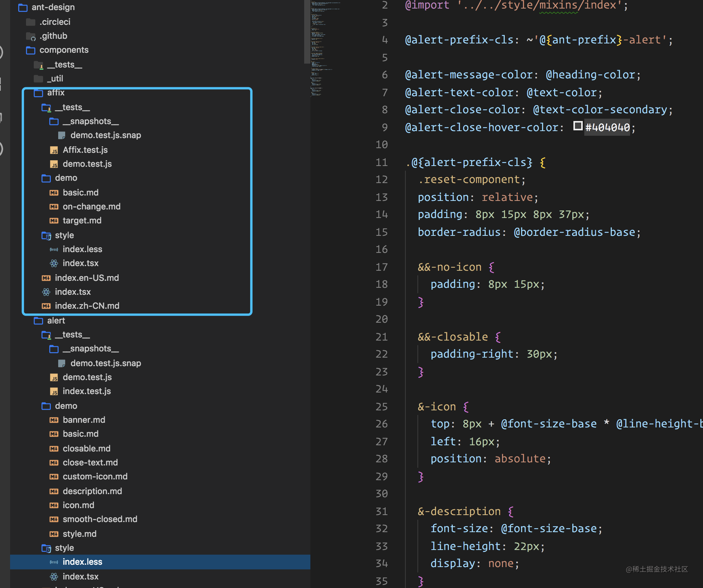Click the on-change.md markdown icon
The height and width of the screenshot is (588, 703).
click(x=54, y=207)
